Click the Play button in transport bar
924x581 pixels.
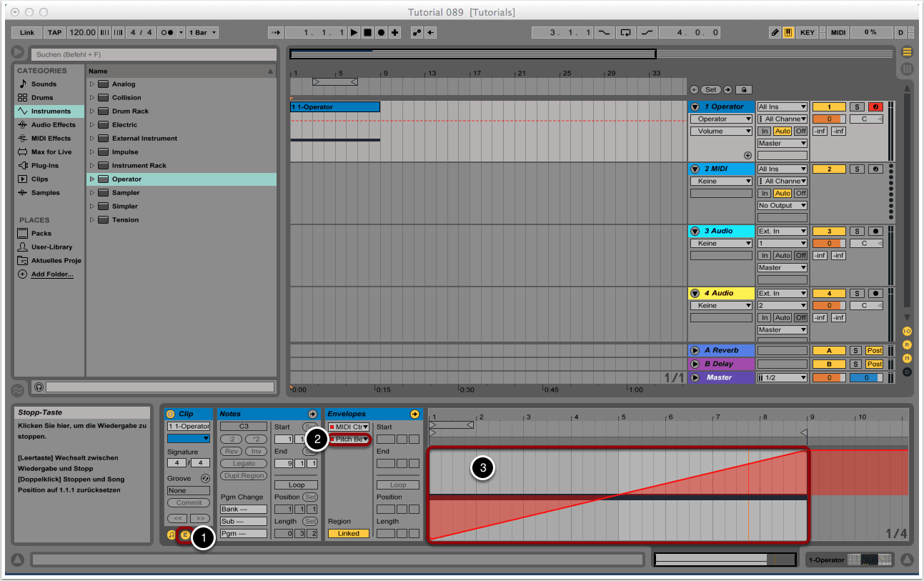(354, 33)
